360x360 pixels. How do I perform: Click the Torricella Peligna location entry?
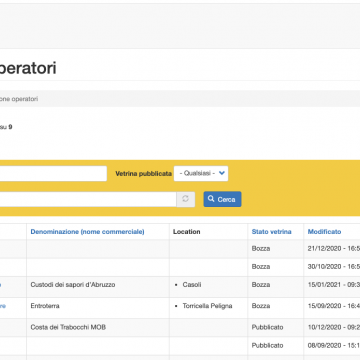207,306
